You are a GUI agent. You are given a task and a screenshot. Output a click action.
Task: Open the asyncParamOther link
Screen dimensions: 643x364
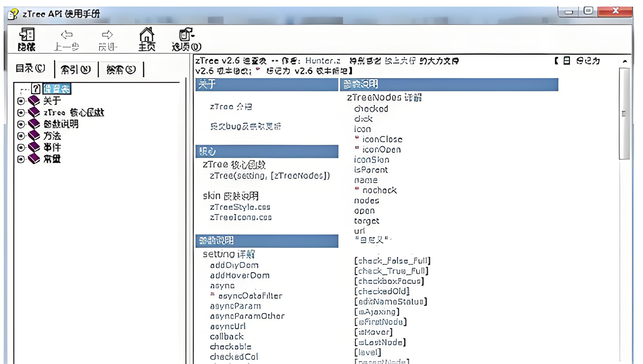coord(247,316)
